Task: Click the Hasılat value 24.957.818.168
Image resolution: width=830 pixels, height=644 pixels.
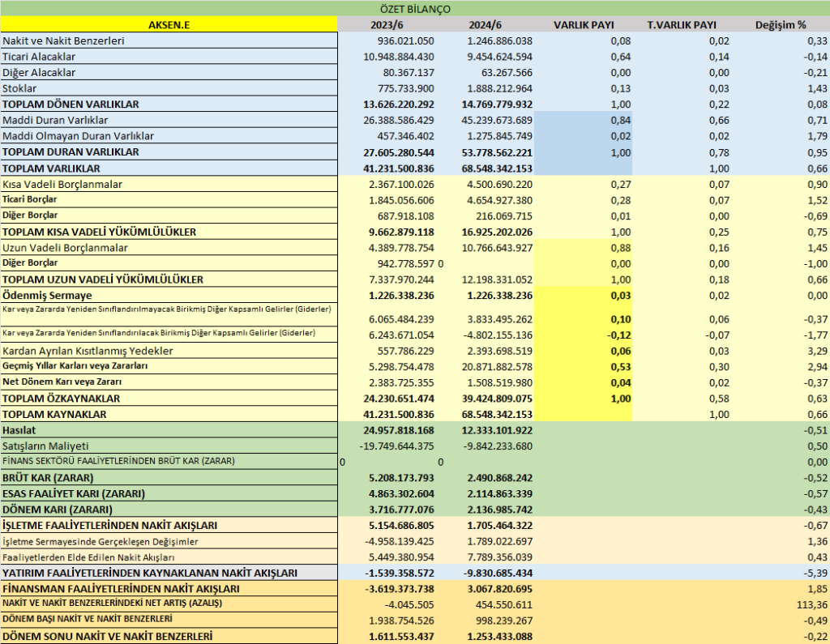Action: click(399, 430)
